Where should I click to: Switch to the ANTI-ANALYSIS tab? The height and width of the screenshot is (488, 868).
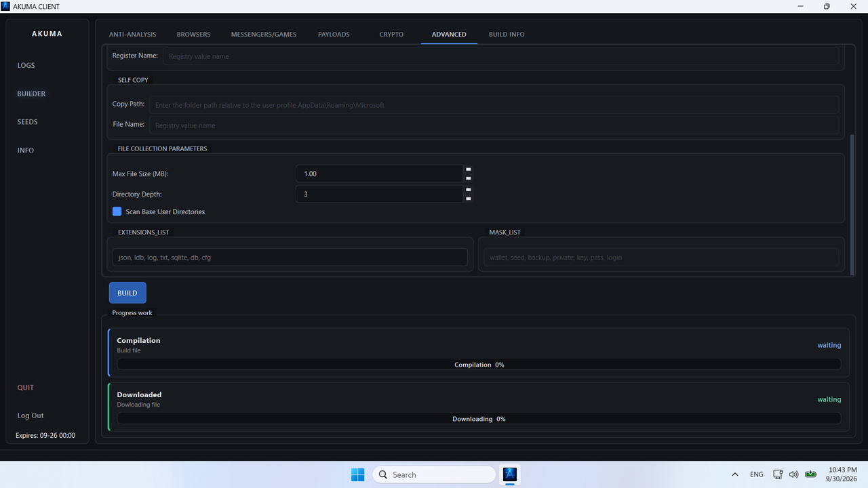coord(132,34)
